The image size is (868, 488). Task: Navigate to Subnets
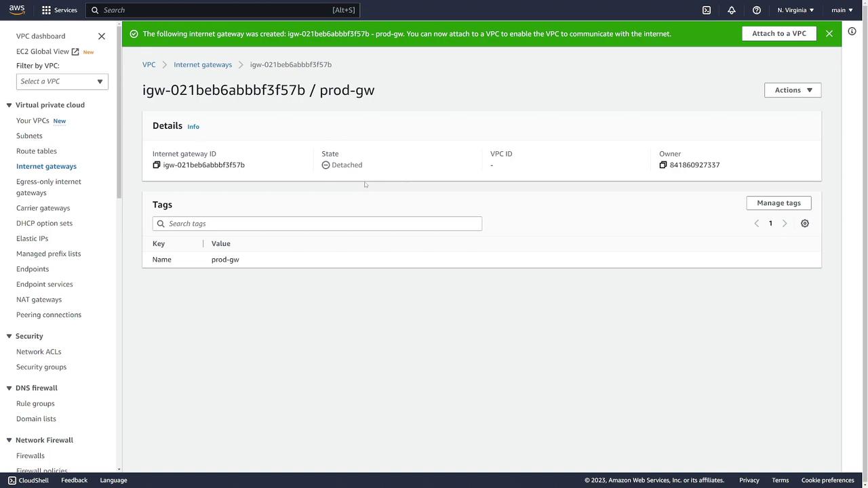tap(29, 136)
